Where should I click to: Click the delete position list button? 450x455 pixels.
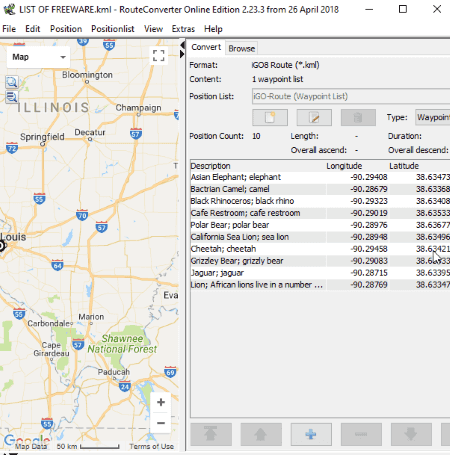coord(358,117)
